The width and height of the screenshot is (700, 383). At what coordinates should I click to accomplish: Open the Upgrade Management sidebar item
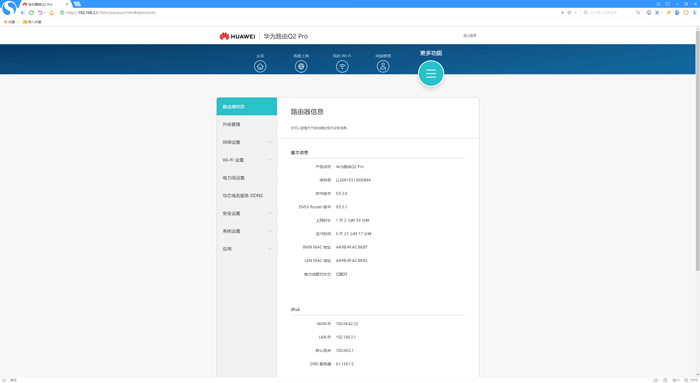(247, 125)
